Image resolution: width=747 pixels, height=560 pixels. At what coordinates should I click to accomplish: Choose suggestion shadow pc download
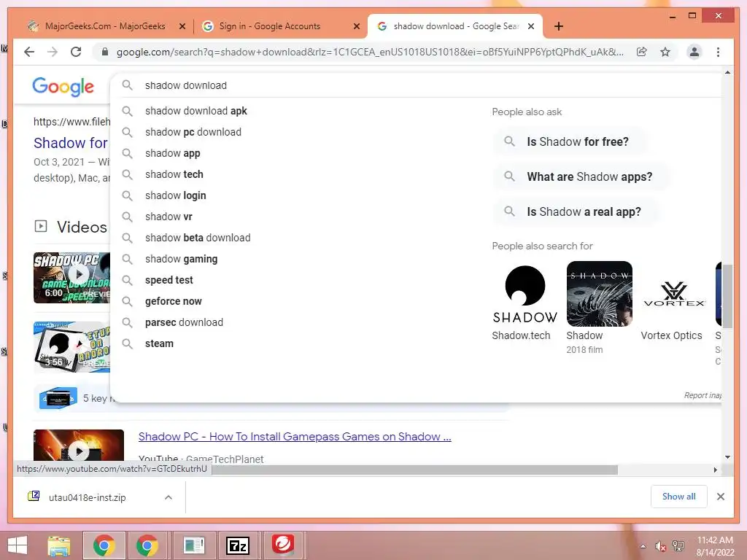click(193, 132)
